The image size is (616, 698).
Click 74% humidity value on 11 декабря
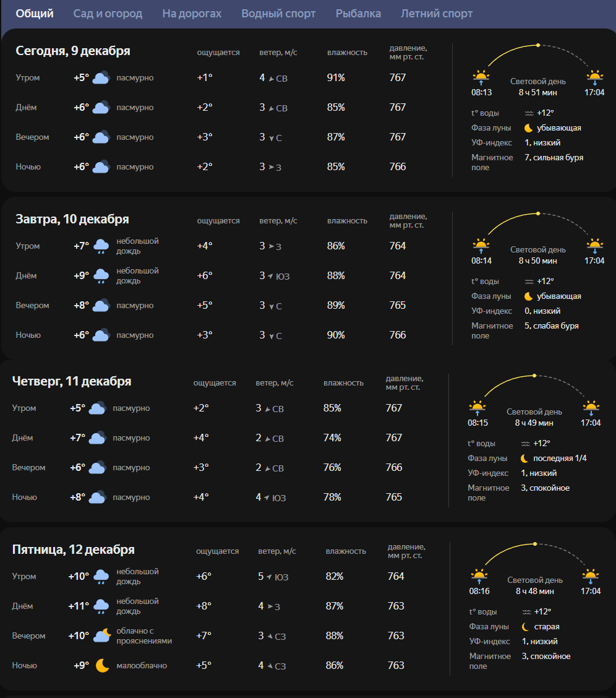332,438
